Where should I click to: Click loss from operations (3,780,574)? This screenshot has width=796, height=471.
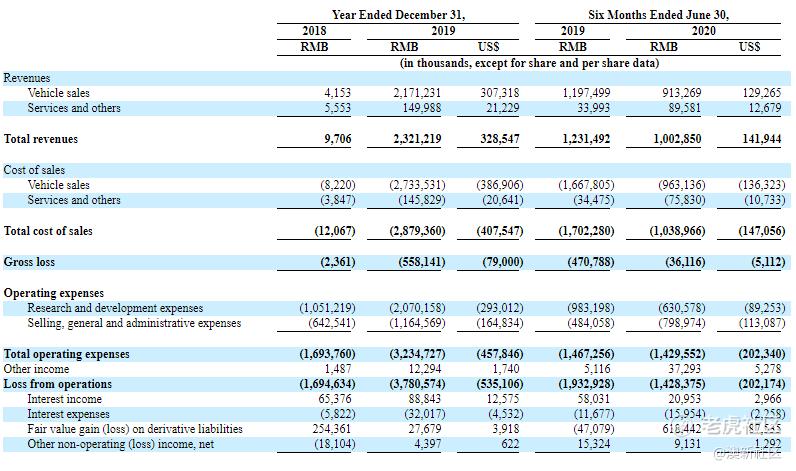point(417,384)
